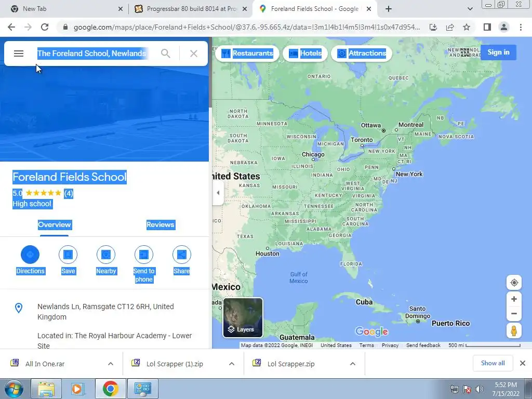This screenshot has width=532, height=399.
Task: Expand options for Lol Scrapper (1).zip download
Action: coord(232,364)
